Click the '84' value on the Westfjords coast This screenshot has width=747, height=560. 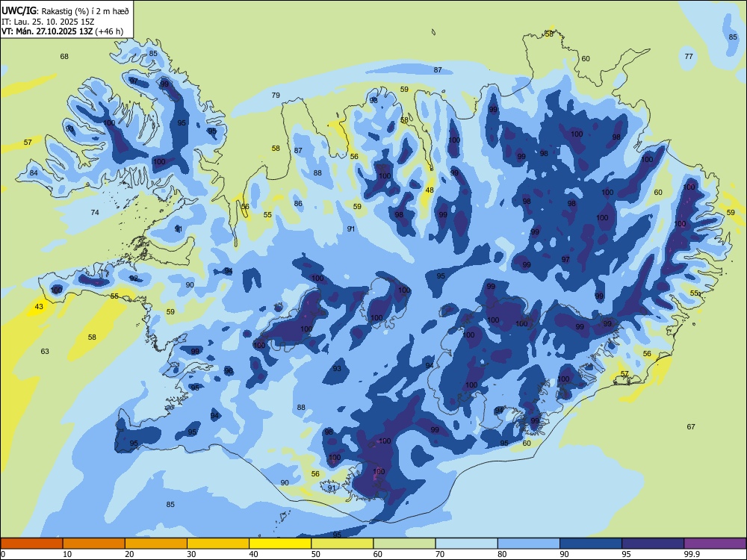pos(34,173)
